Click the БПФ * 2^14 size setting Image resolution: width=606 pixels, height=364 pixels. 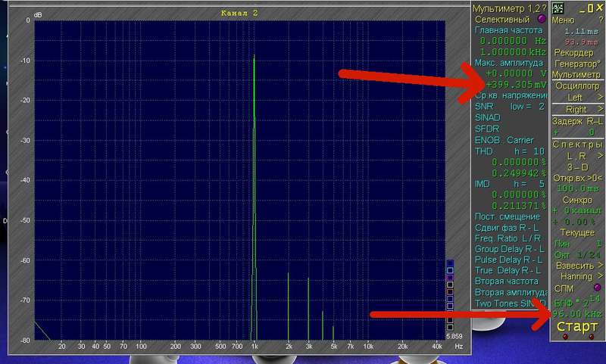pyautogui.click(x=577, y=301)
